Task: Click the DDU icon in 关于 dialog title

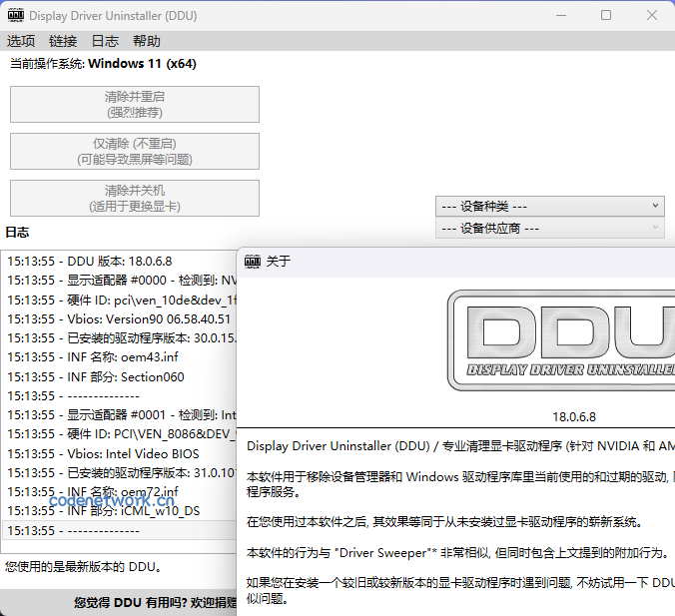Action: (x=253, y=262)
